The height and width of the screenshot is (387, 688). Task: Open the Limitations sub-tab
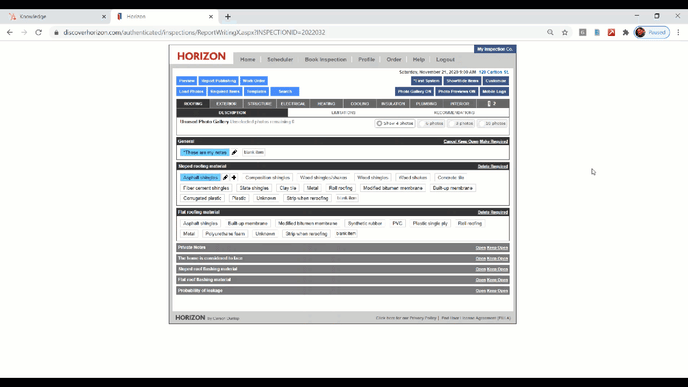[343, 113]
